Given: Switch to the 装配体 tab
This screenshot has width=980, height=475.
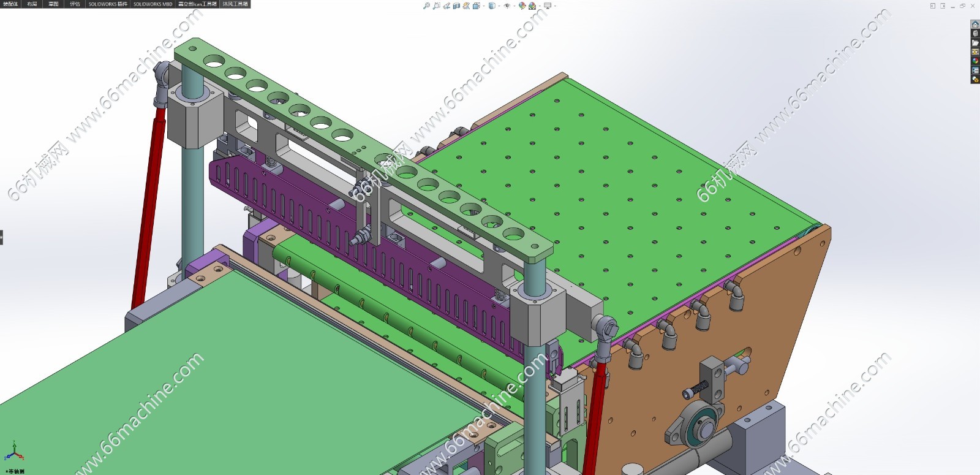Looking at the screenshot, I should pos(11,4).
